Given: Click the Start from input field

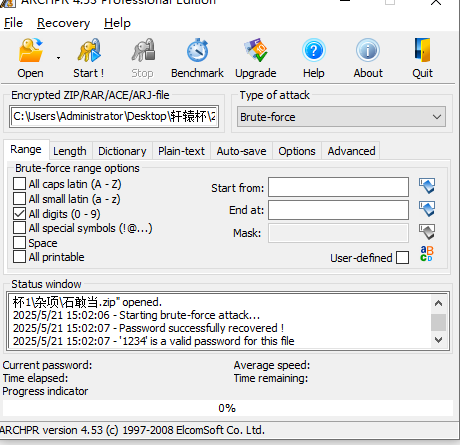Looking at the screenshot, I should pos(338,187).
